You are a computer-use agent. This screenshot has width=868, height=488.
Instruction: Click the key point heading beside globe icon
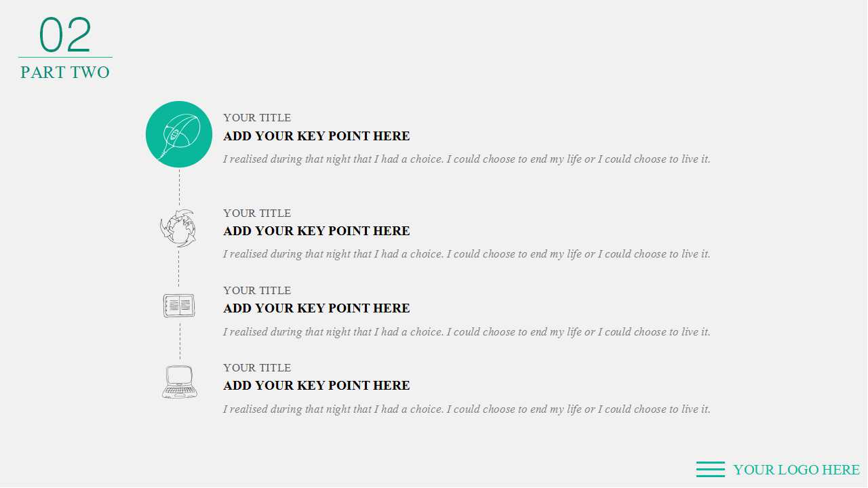317,231
